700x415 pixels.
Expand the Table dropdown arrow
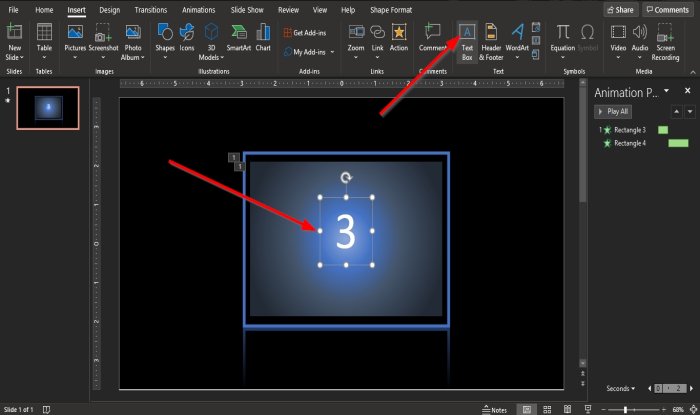44,58
